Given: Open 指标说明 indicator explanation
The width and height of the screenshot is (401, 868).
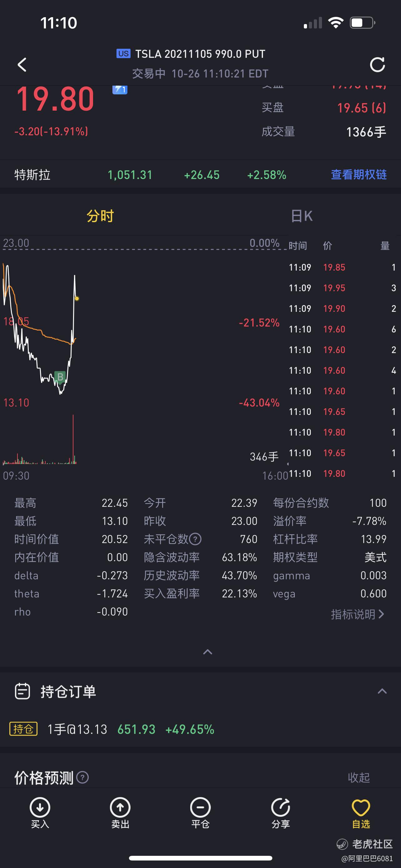Looking at the screenshot, I should (x=358, y=614).
